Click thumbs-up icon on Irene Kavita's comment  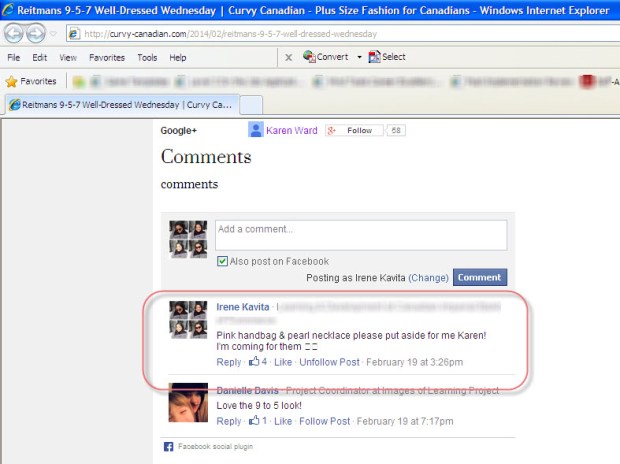point(254,362)
